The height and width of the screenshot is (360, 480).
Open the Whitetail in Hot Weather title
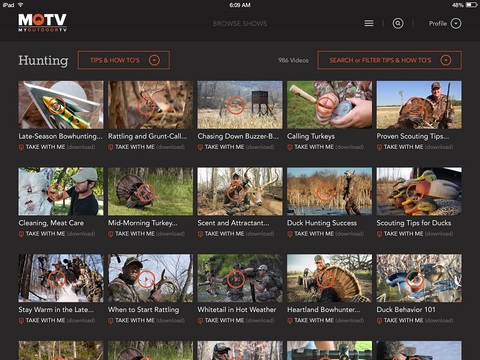click(237, 310)
